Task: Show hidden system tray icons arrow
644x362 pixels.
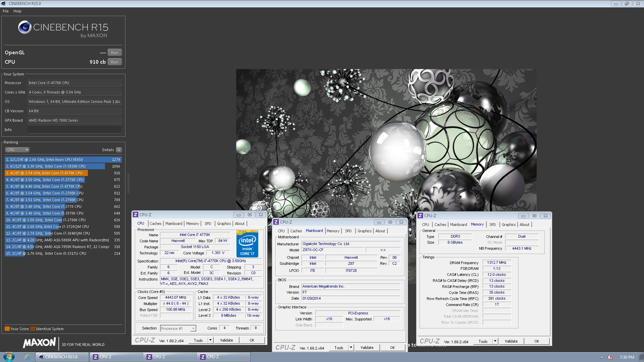Action: click(x=602, y=357)
